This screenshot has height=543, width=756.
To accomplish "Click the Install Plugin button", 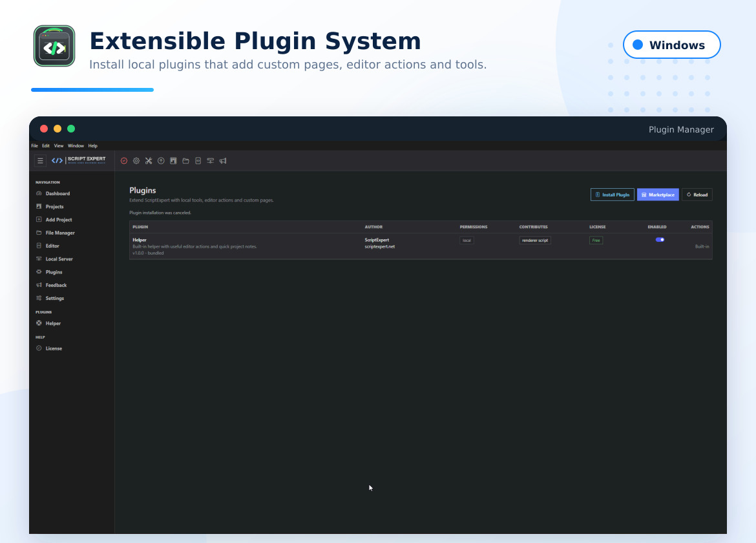I will coord(613,195).
